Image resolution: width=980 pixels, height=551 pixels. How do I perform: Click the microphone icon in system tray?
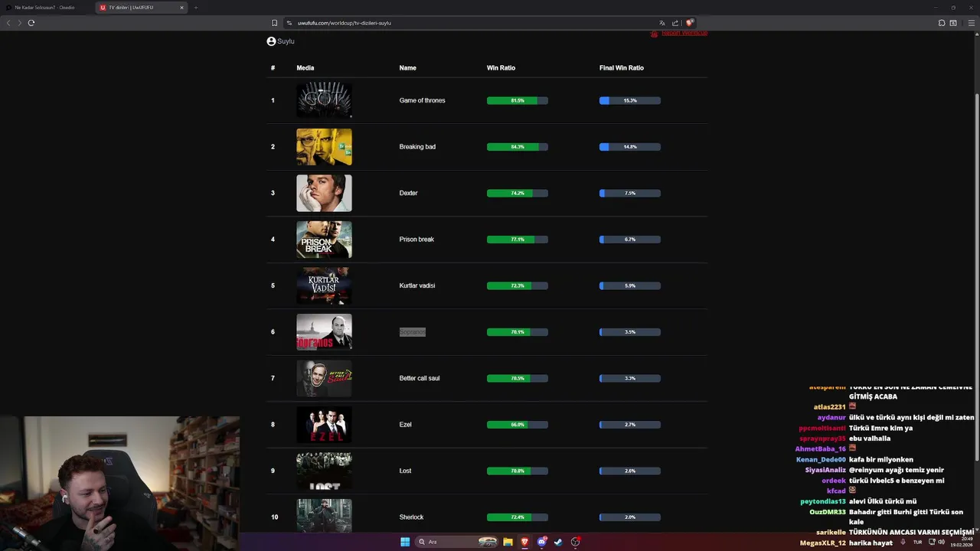pyautogui.click(x=903, y=542)
